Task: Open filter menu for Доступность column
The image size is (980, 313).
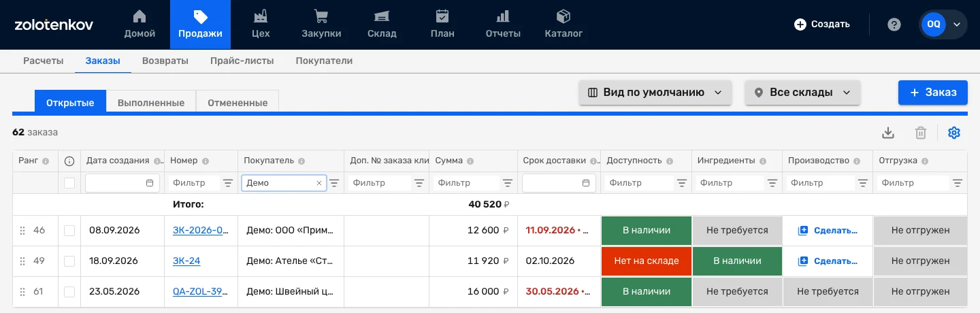Action: pos(682,183)
